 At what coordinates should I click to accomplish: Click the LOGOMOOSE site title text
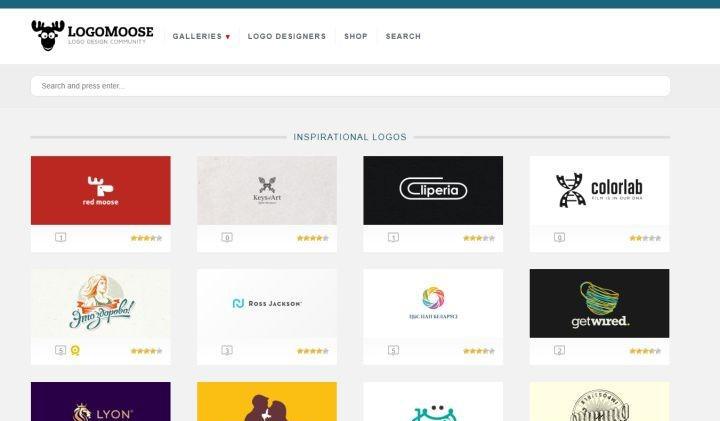[x=111, y=32]
